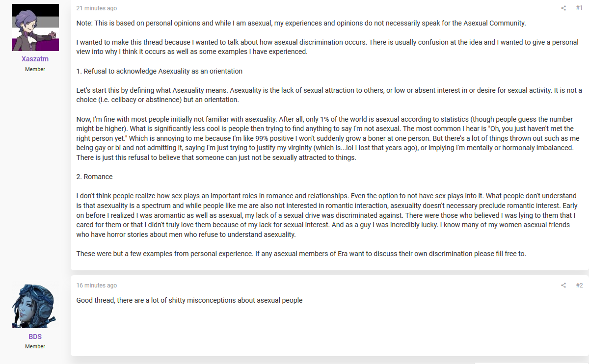Screen dimensions: 589x364
Task: Click the Member label under Xaszatm
Action: point(35,69)
